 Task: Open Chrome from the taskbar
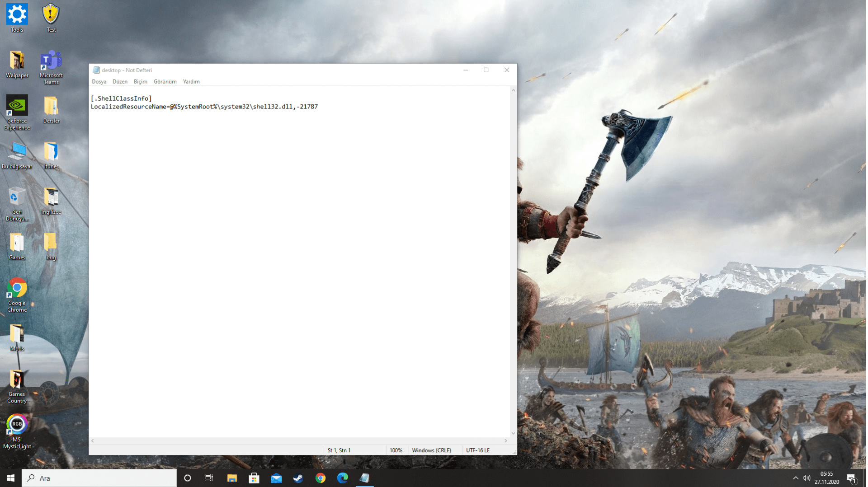pyautogui.click(x=321, y=478)
